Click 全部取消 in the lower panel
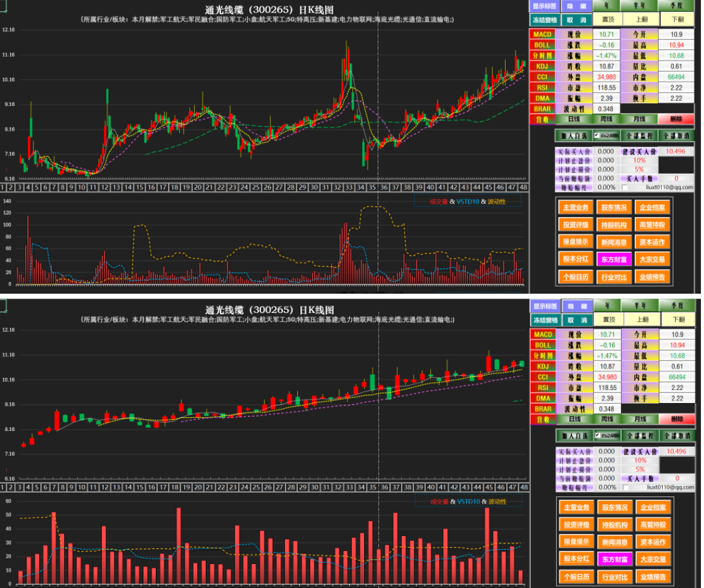 677,436
